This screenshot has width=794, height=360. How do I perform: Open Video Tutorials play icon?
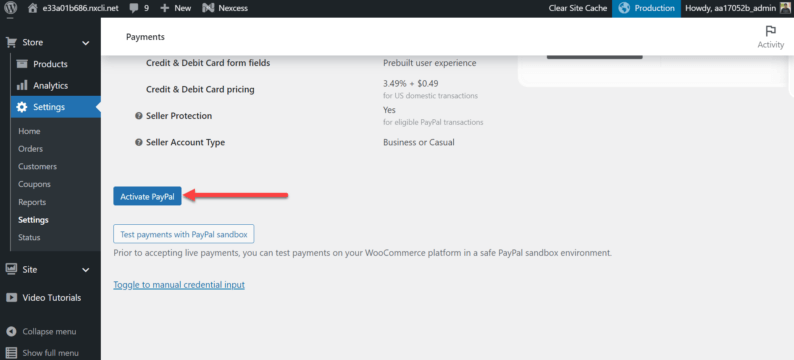pos(11,298)
